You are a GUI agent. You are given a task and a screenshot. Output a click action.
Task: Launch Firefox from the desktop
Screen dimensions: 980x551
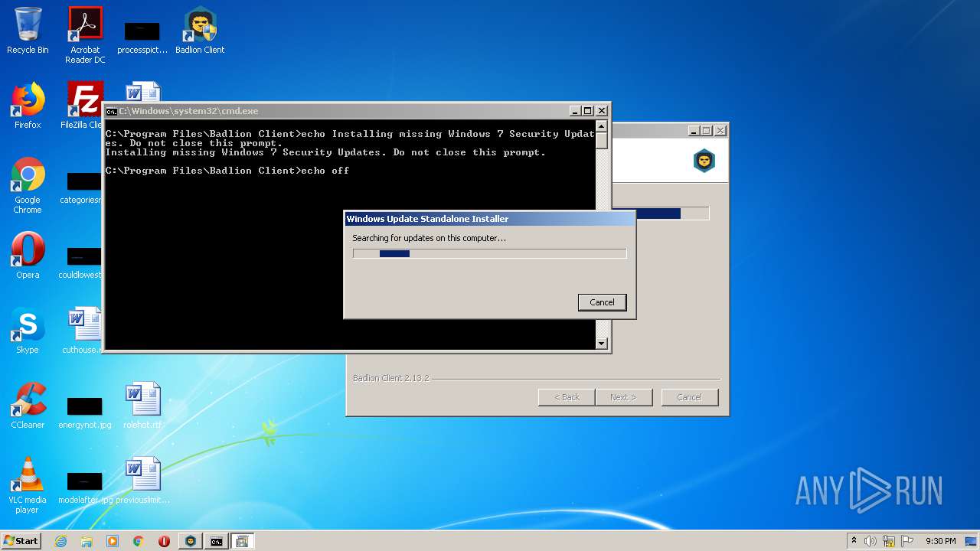pos(28,106)
